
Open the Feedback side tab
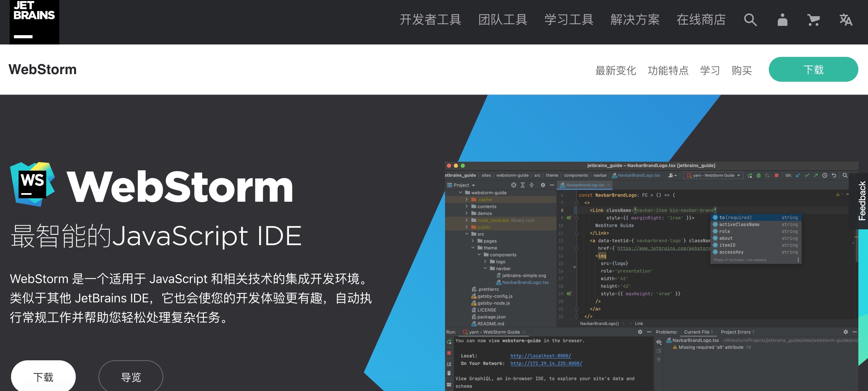click(862, 201)
